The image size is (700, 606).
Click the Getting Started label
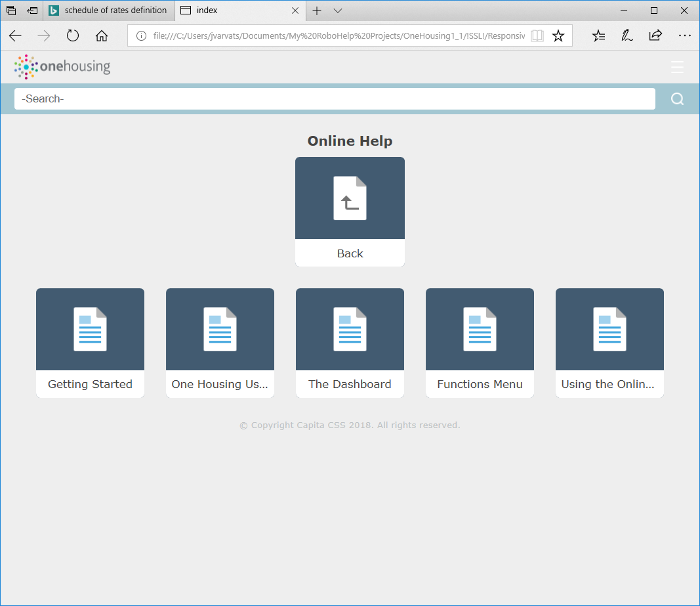(90, 384)
